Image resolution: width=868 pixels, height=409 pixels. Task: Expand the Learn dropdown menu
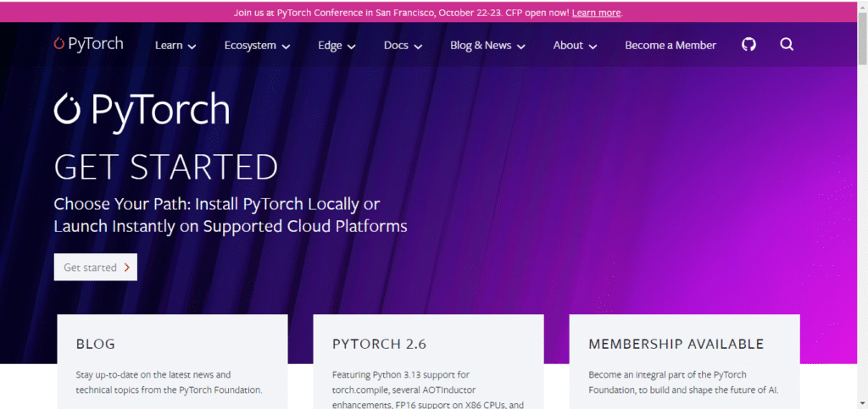(x=175, y=46)
